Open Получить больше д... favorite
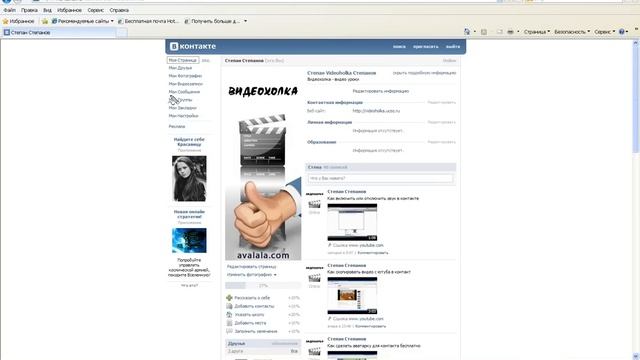 point(212,21)
